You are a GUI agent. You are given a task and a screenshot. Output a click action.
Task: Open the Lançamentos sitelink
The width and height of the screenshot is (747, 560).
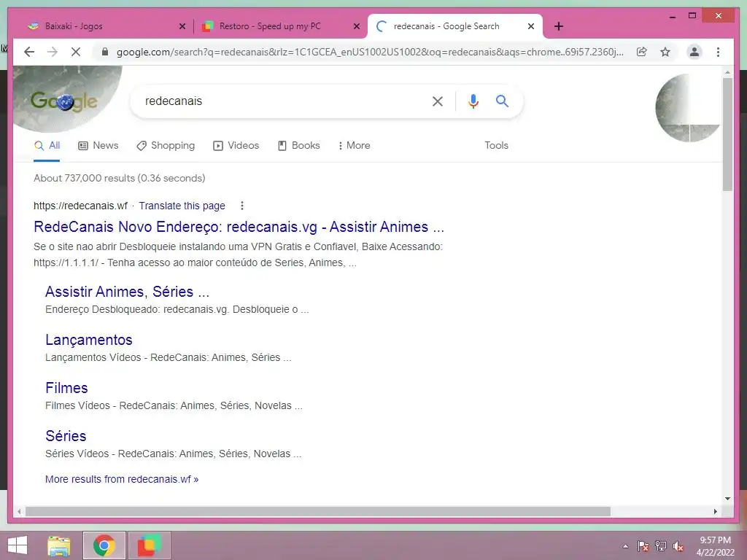point(88,340)
